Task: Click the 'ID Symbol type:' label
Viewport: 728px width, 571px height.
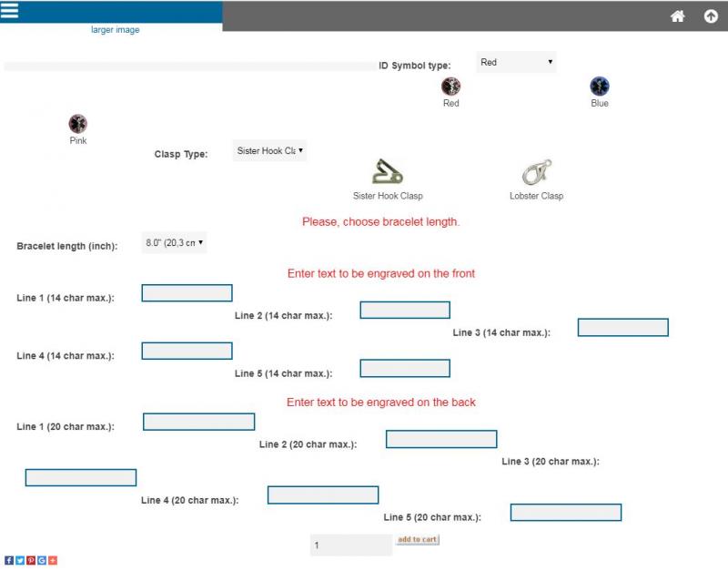Action: [x=415, y=66]
